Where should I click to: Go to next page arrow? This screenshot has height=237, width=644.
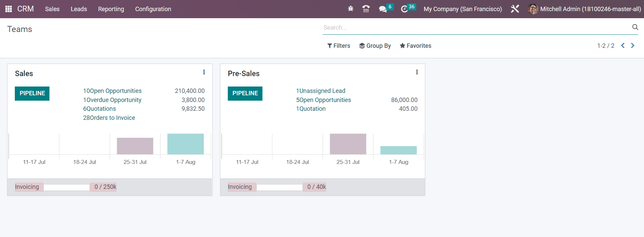coord(633,45)
